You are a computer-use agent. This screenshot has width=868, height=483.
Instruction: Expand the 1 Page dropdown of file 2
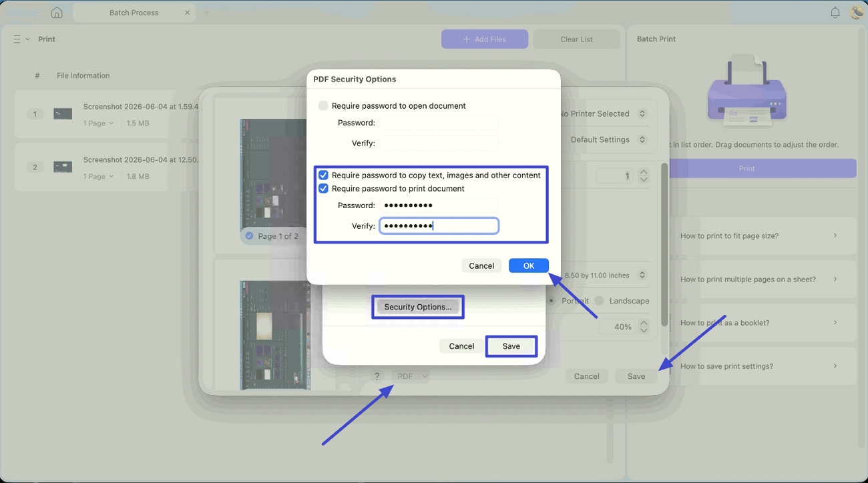tap(98, 176)
